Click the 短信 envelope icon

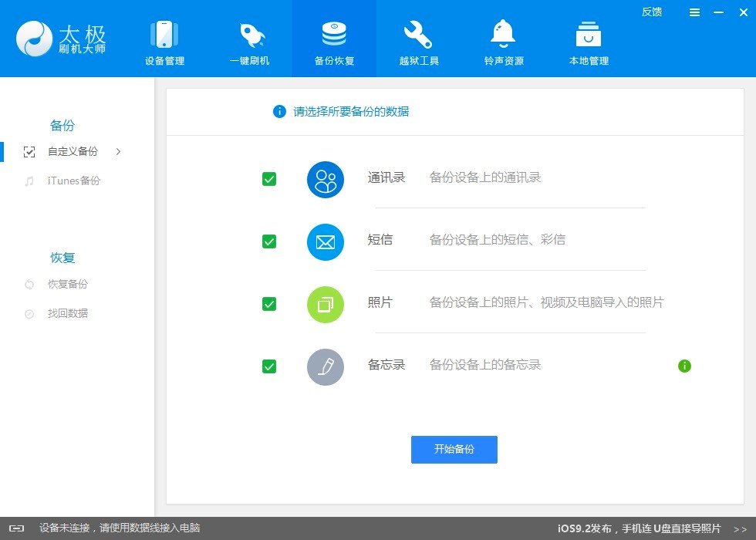pyautogui.click(x=325, y=242)
